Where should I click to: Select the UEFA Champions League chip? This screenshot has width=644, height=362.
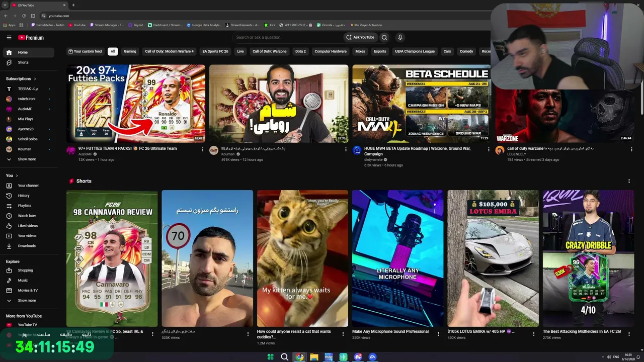415,51
